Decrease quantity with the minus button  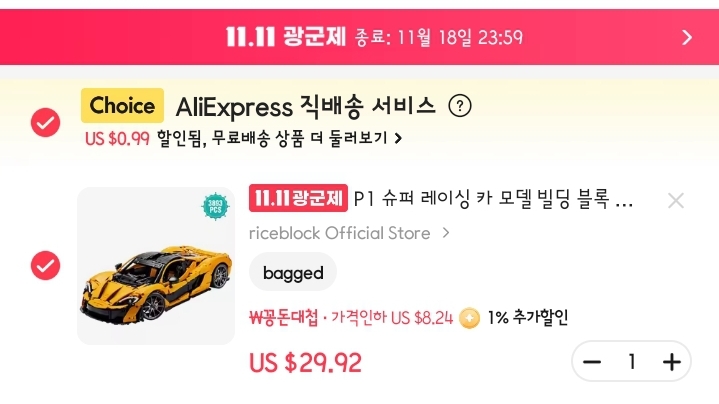(x=592, y=362)
